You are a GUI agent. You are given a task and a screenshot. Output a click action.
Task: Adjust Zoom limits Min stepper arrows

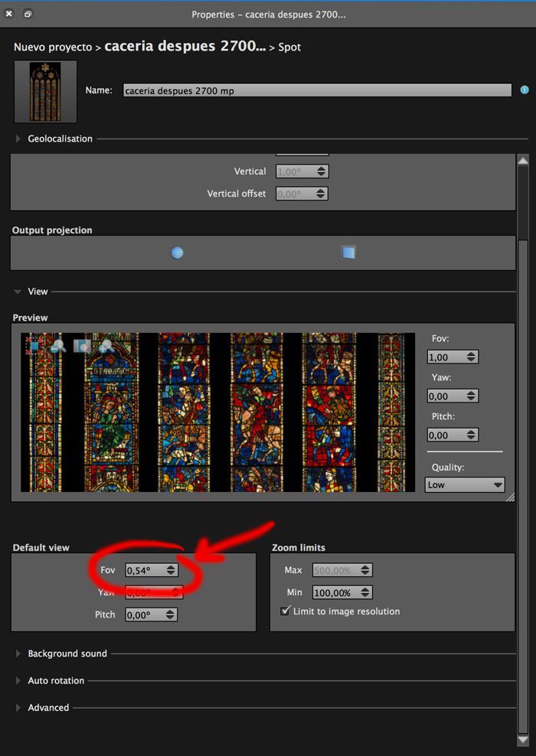click(366, 592)
